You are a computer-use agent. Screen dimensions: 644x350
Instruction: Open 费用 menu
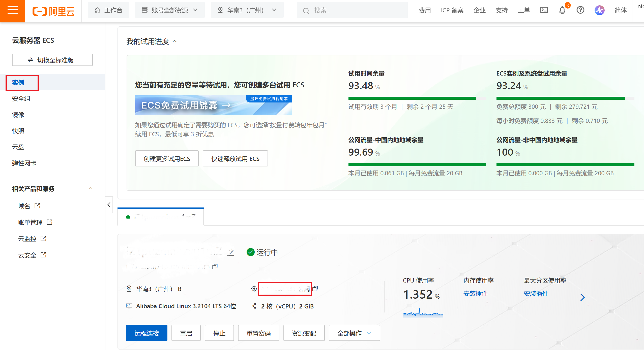[425, 10]
